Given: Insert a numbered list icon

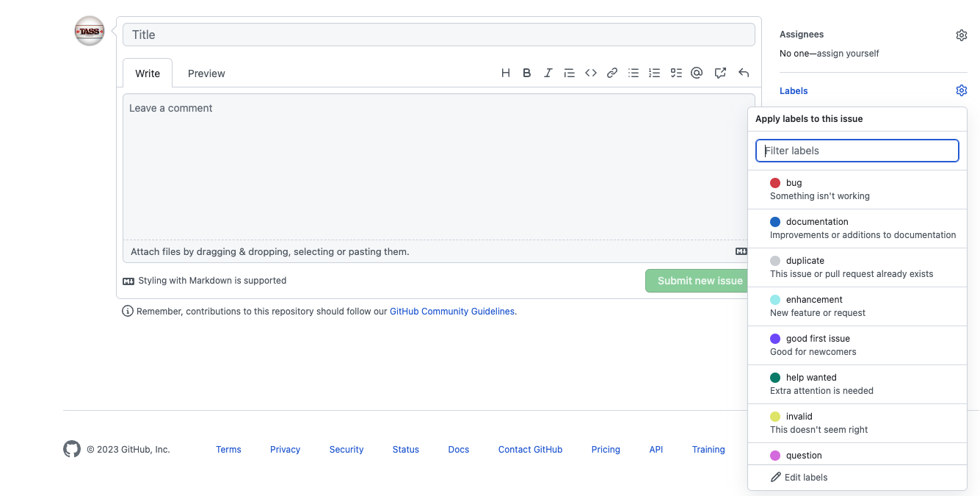Looking at the screenshot, I should 654,72.
